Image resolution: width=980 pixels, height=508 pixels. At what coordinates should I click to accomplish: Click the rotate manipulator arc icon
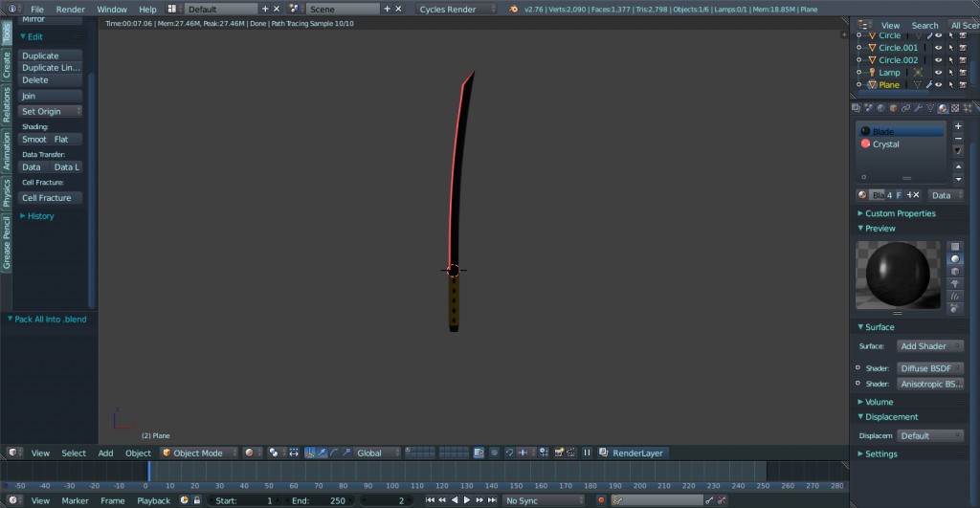click(x=334, y=453)
